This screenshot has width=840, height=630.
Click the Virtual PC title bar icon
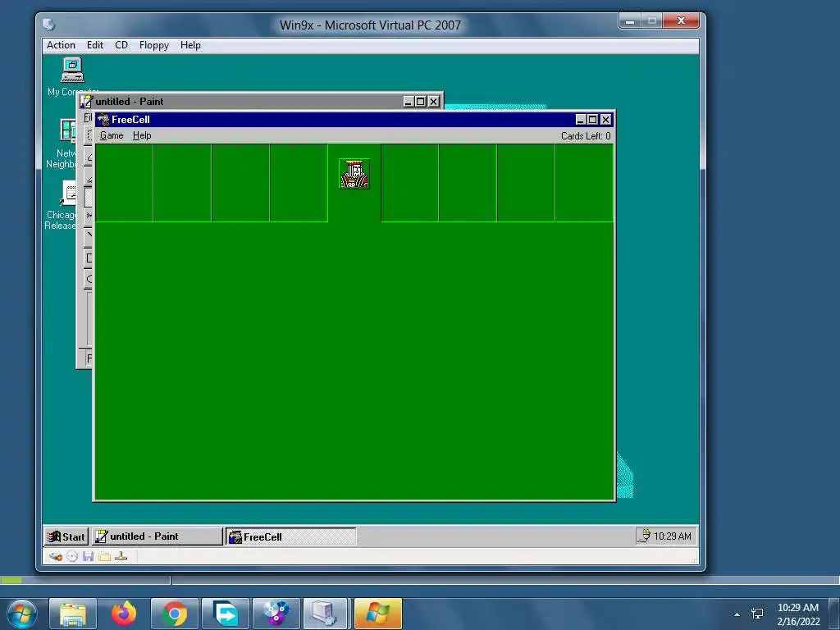pyautogui.click(x=48, y=25)
